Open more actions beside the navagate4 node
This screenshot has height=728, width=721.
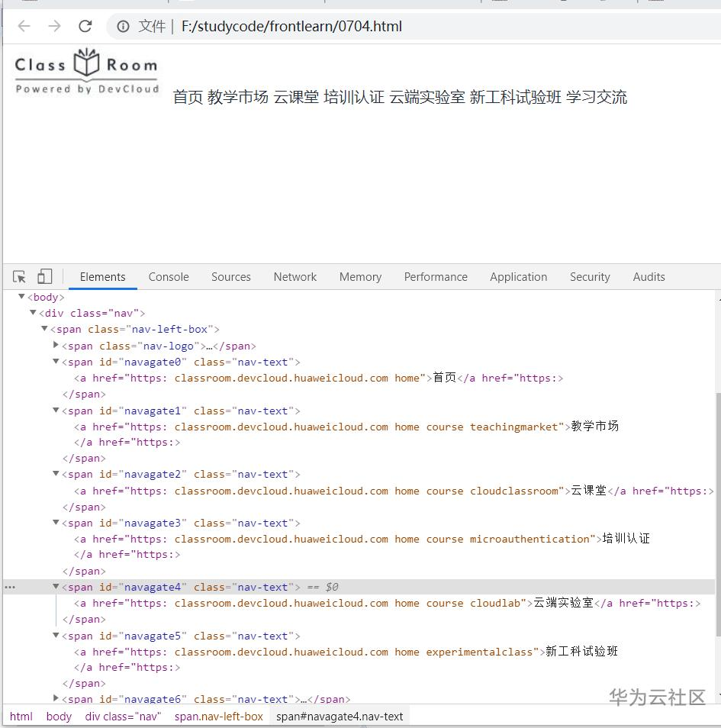(9, 586)
